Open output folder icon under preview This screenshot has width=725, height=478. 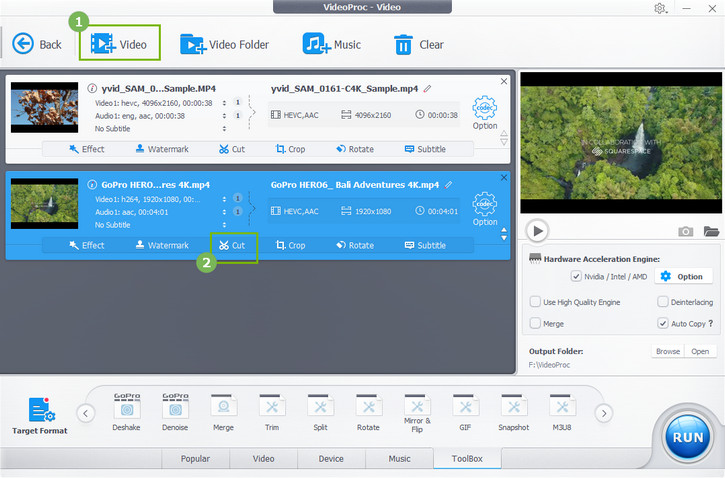click(x=711, y=231)
